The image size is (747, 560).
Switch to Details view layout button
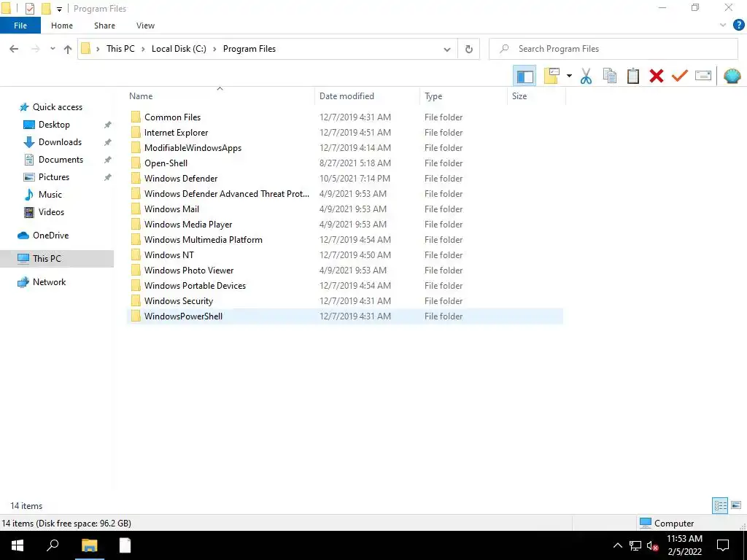pos(720,505)
